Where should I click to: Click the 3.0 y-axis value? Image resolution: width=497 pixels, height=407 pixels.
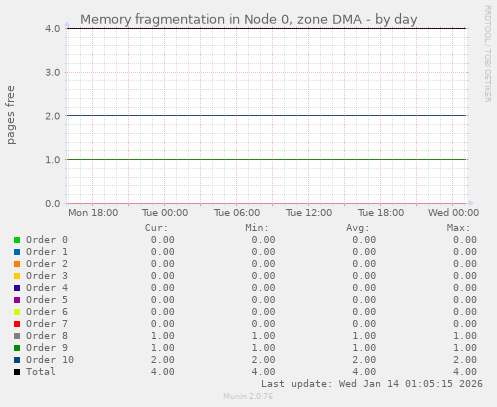[53, 72]
